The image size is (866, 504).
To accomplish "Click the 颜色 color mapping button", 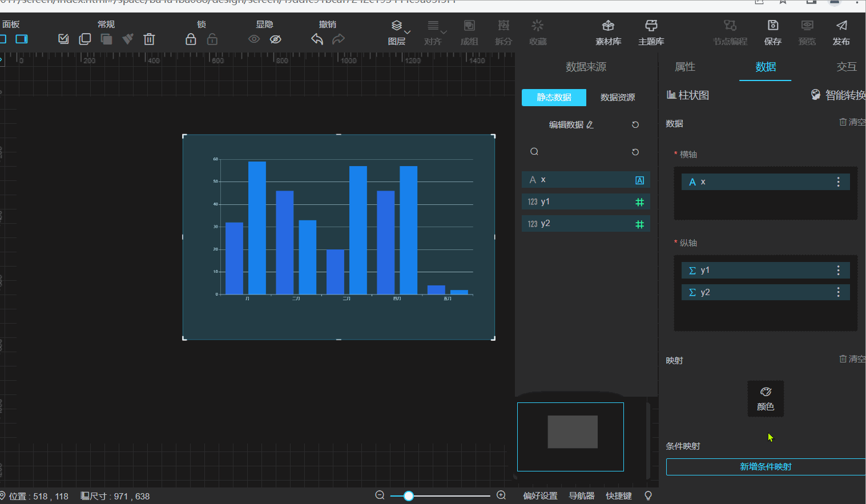I will [766, 398].
